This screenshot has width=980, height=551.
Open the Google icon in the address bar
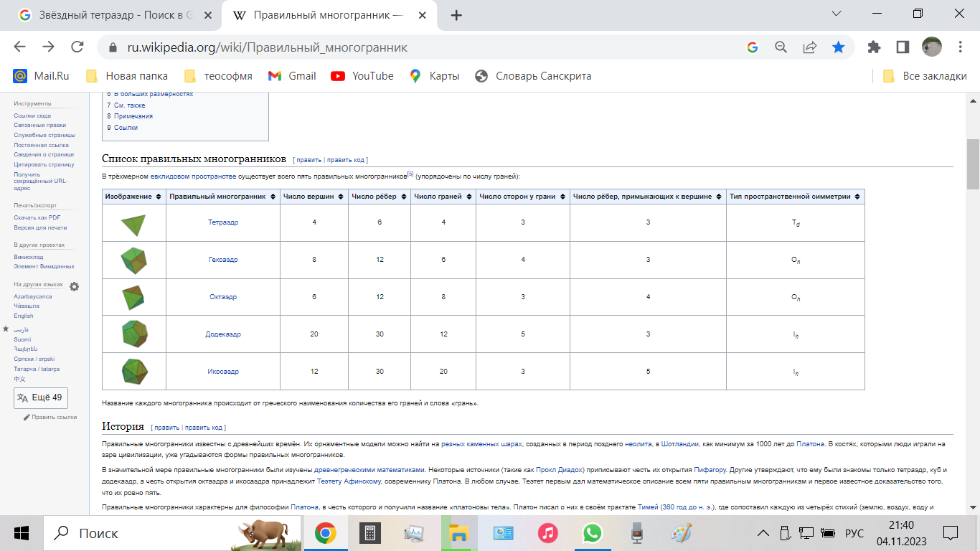(752, 47)
